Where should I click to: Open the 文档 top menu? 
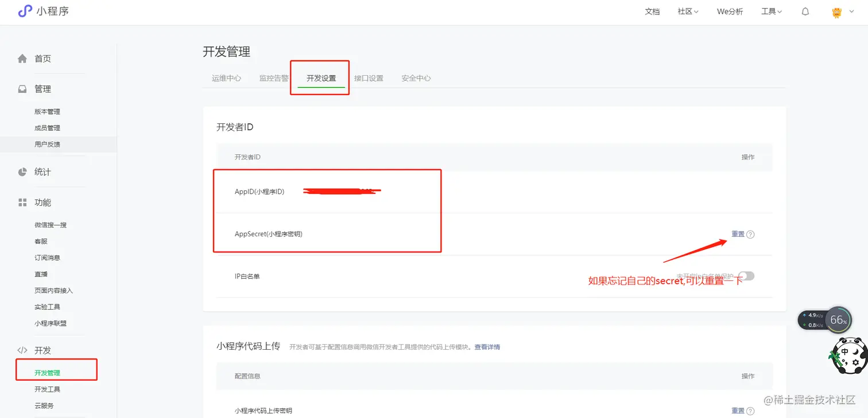[x=652, y=11]
